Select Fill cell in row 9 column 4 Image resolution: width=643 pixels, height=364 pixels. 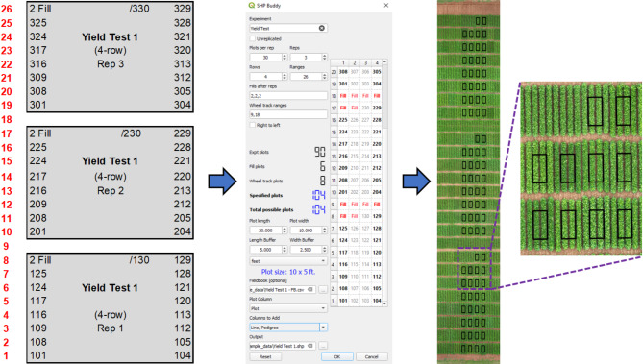pos(377,205)
